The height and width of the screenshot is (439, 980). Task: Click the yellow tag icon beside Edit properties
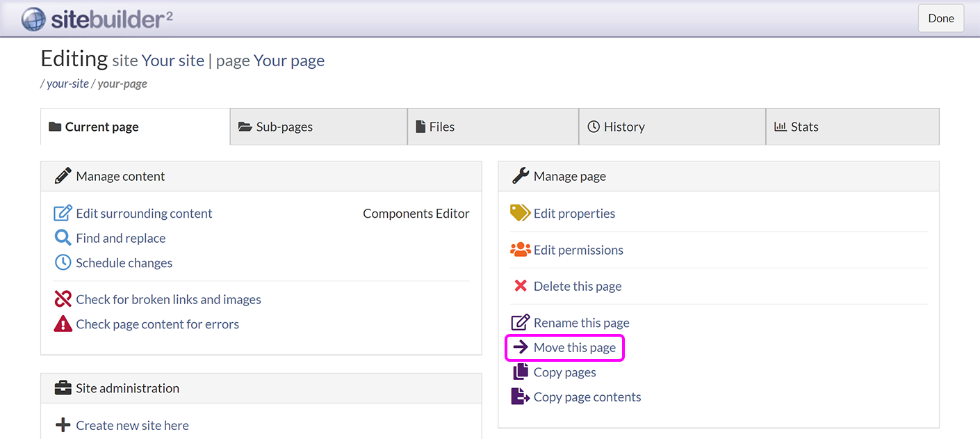pos(518,213)
